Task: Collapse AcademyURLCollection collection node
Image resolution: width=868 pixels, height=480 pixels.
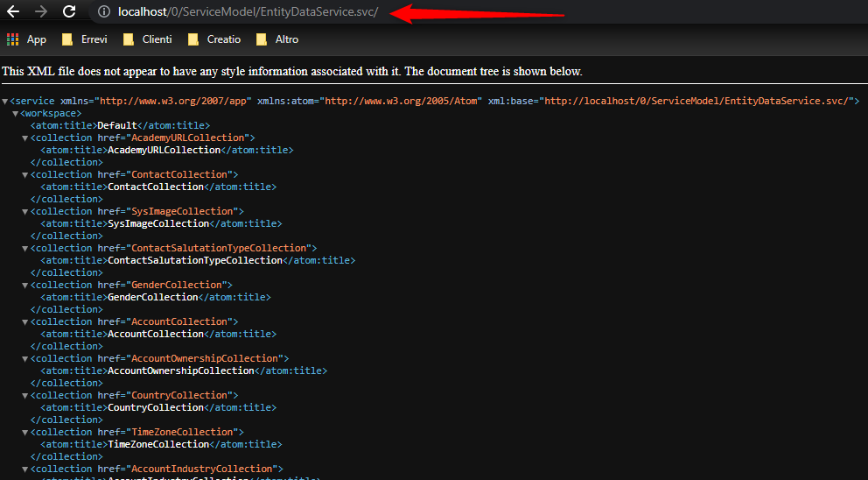Action: [25, 138]
